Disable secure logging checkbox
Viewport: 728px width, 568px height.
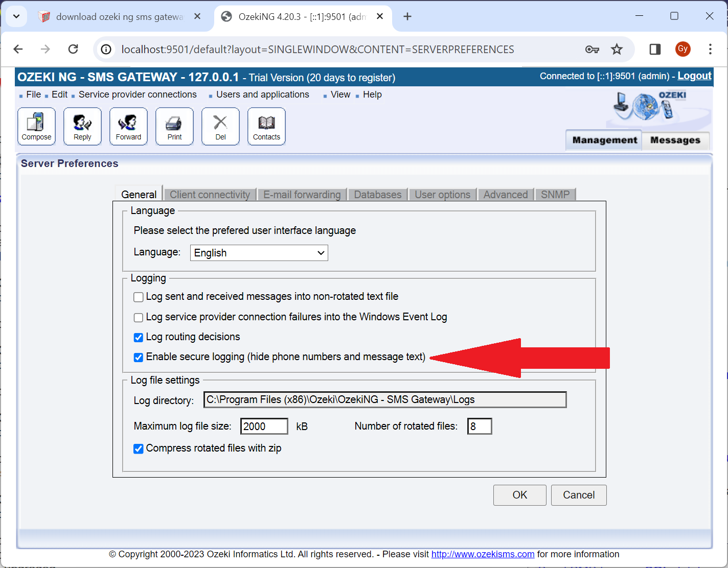tap(139, 358)
